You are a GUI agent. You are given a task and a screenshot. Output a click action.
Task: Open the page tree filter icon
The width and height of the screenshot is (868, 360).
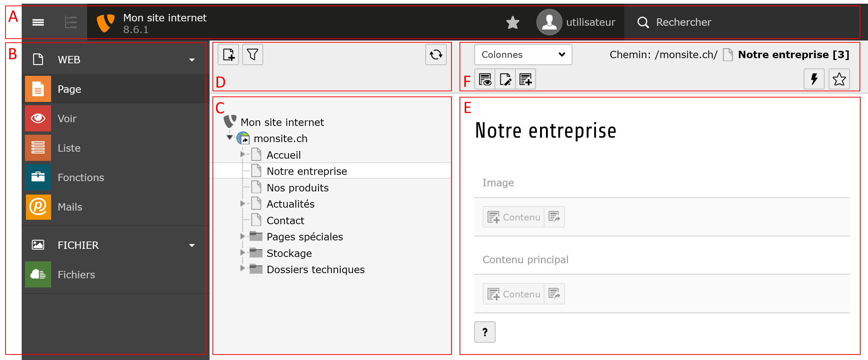click(x=252, y=54)
